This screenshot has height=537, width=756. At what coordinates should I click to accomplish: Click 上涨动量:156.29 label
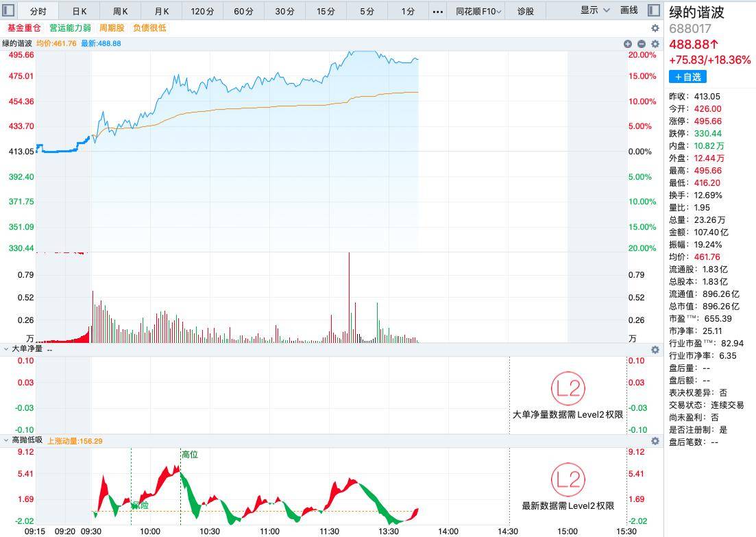[x=75, y=441]
